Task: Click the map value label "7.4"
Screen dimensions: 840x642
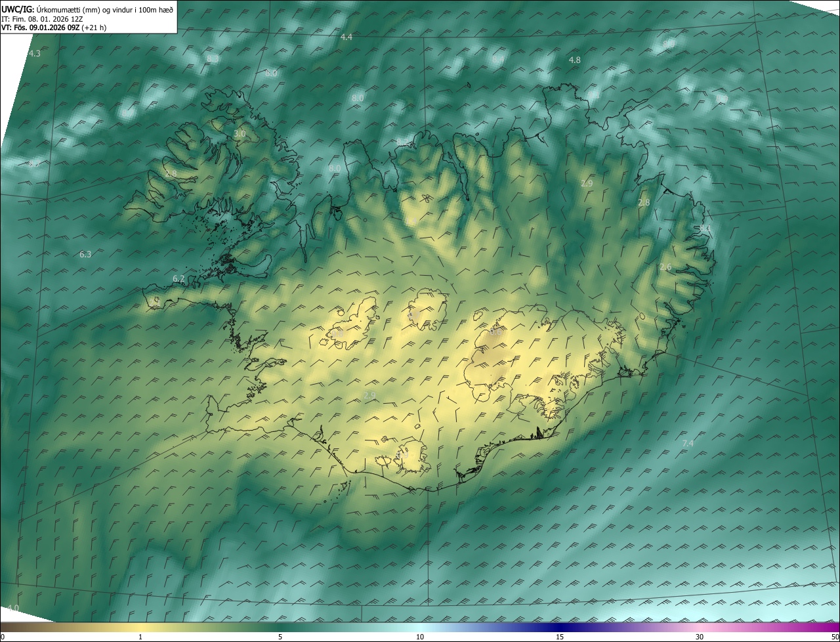Action: (688, 444)
